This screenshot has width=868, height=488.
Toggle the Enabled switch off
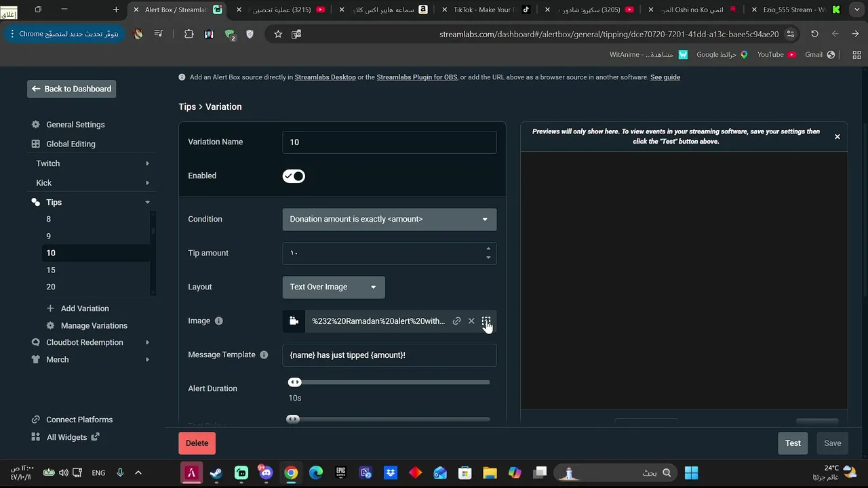click(294, 176)
